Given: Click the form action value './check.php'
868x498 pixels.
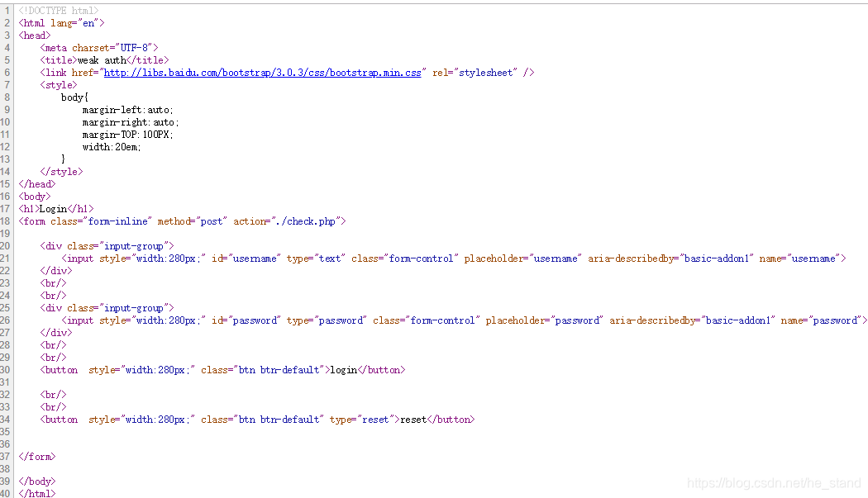Looking at the screenshot, I should [308, 221].
